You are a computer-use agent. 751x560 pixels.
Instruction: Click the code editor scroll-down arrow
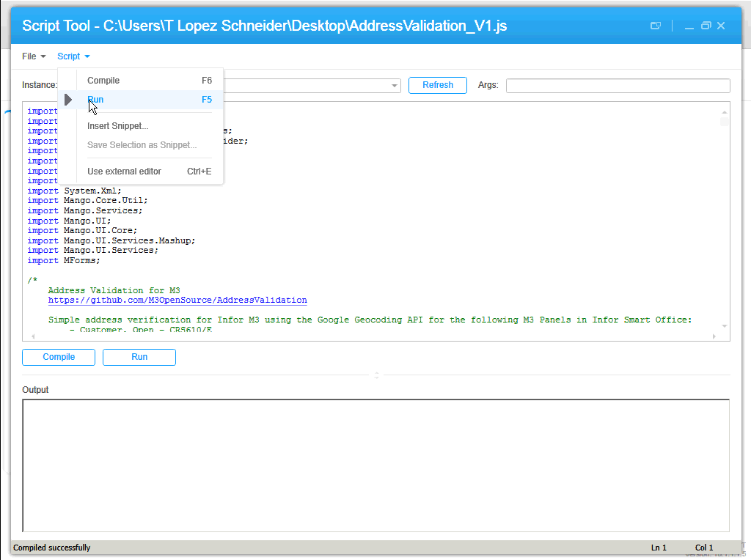click(724, 325)
